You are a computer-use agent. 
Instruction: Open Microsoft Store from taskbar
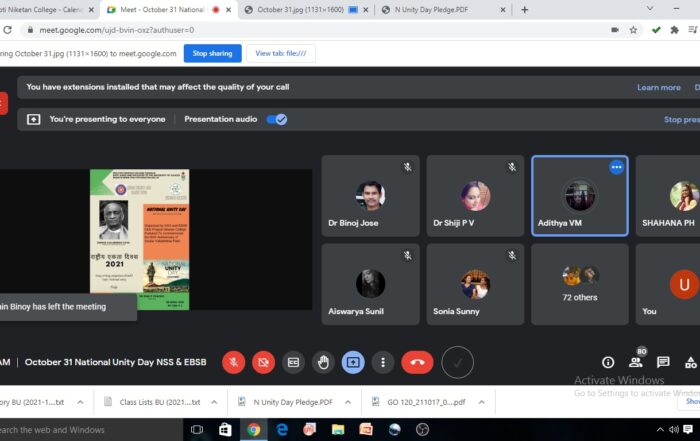click(x=225, y=430)
